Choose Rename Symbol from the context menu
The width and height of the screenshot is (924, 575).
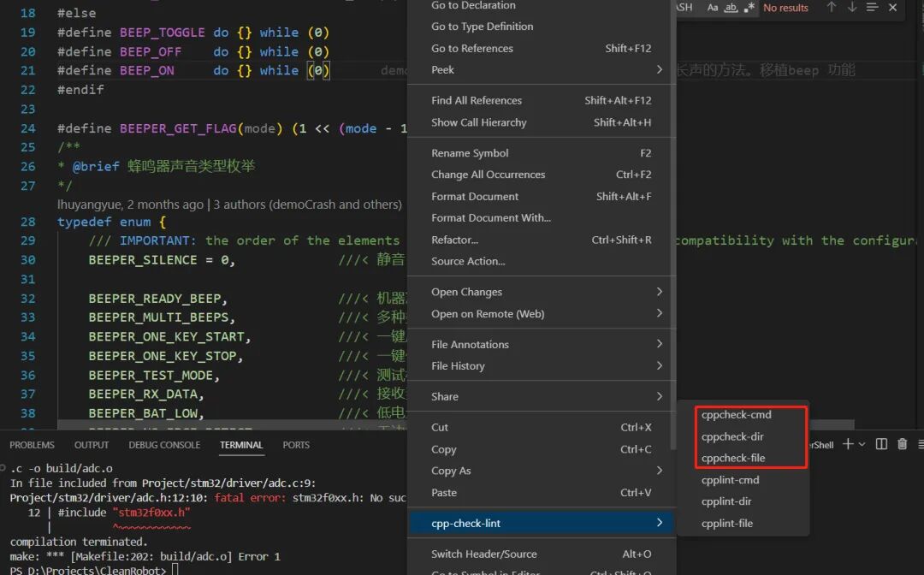click(x=469, y=152)
